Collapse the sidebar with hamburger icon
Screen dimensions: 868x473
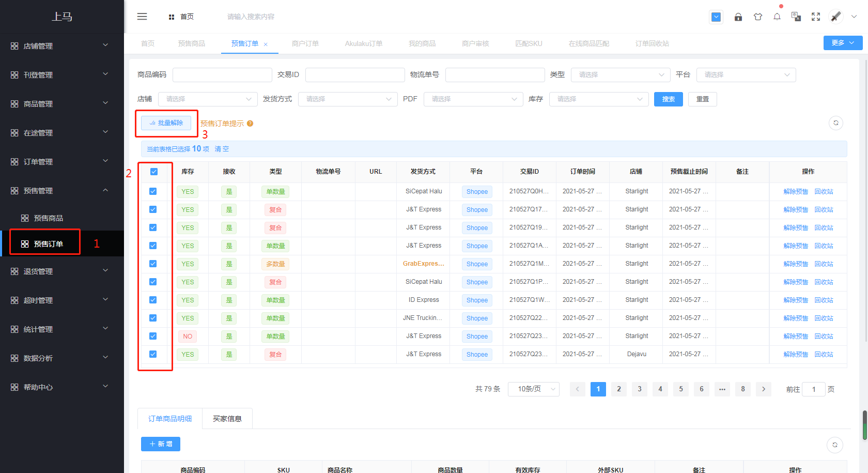[142, 17]
